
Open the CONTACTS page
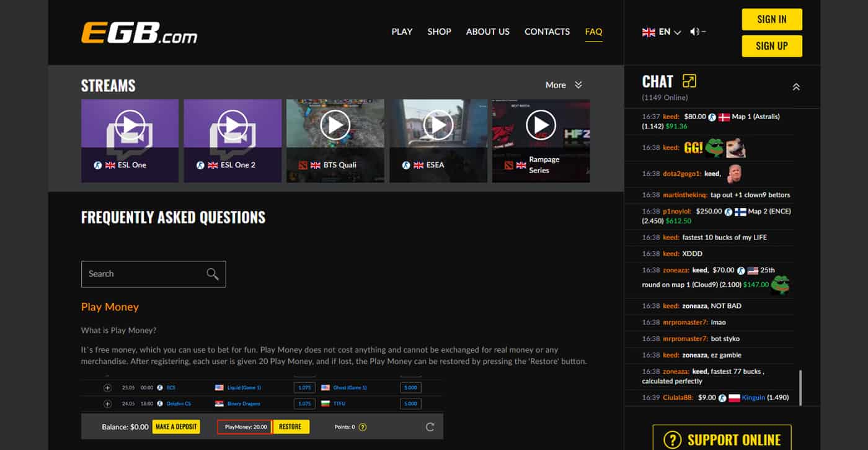(547, 32)
